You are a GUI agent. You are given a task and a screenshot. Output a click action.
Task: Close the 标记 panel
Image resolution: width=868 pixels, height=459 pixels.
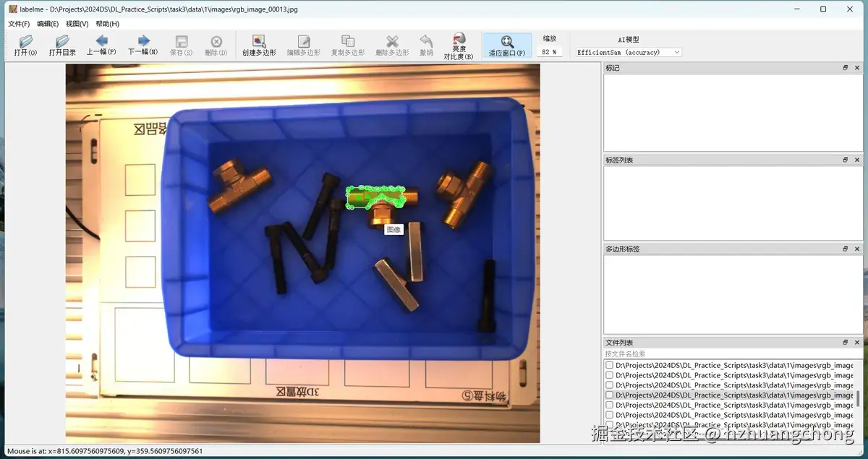857,68
